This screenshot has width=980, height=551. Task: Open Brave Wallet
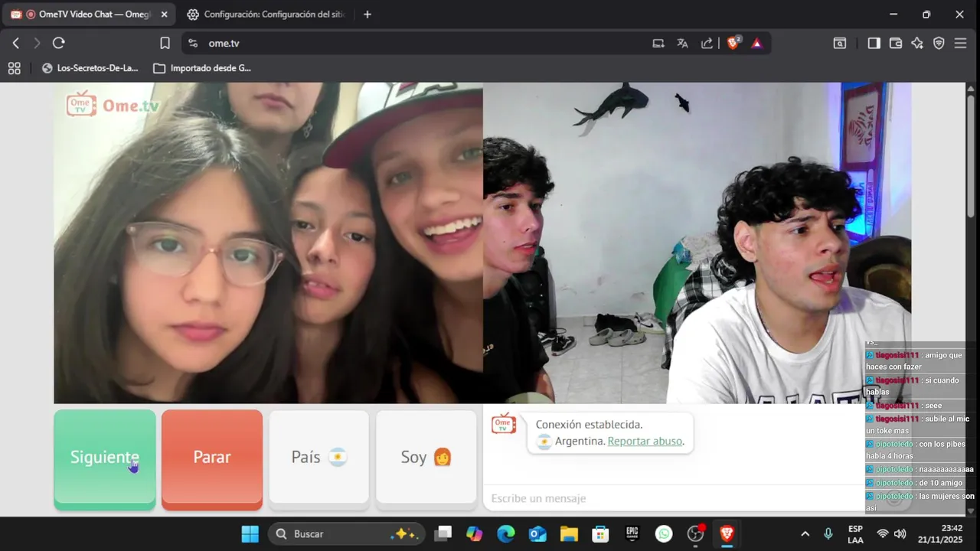coord(896,44)
